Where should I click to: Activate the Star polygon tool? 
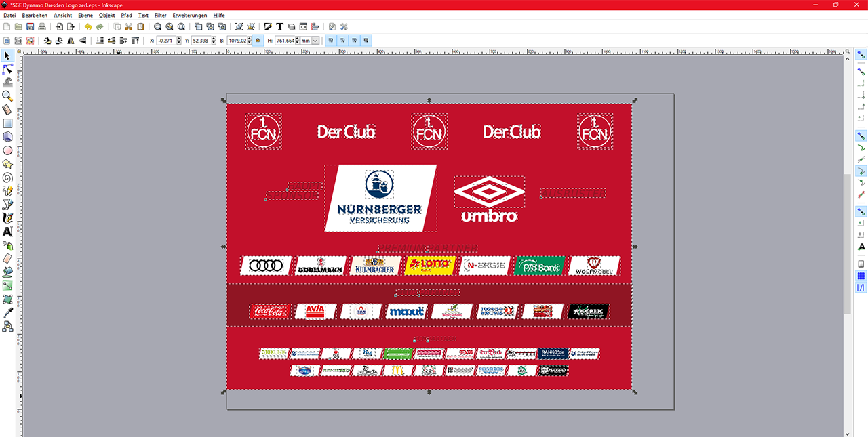pyautogui.click(x=7, y=164)
